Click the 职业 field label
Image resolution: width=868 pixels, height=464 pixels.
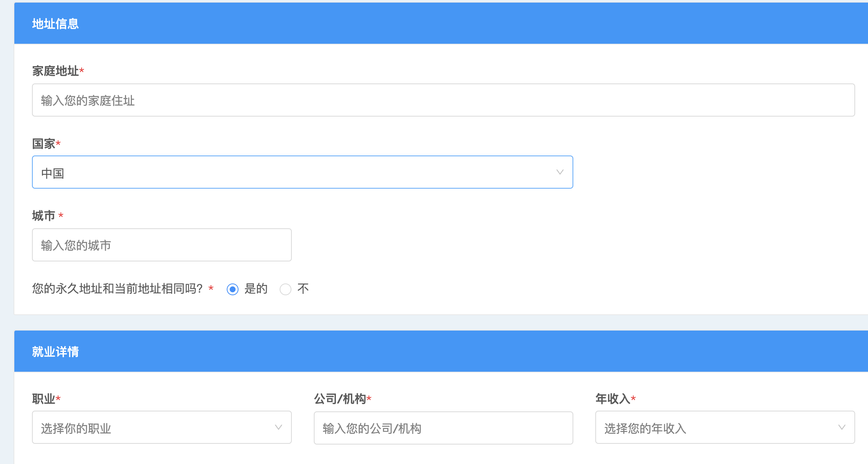44,399
